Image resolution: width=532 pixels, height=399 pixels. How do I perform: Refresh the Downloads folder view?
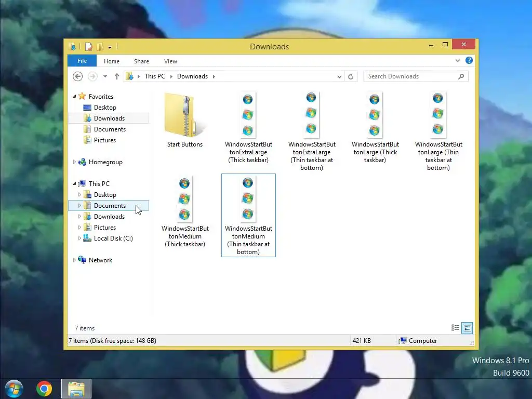coord(351,76)
